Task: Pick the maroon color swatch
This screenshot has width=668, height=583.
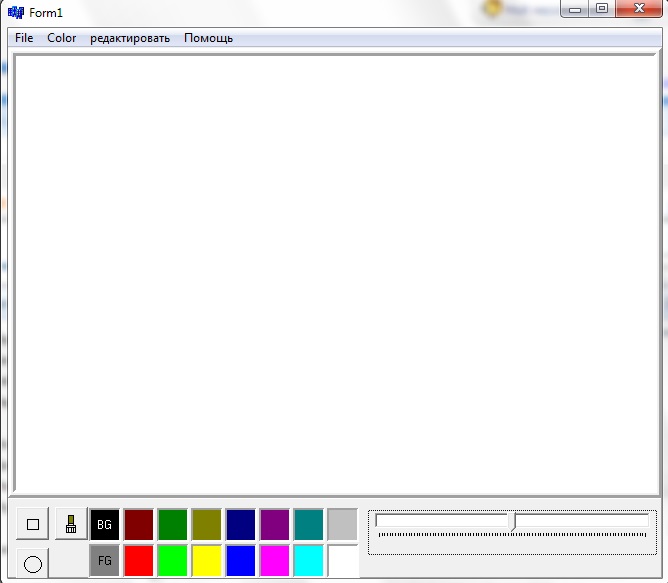Action: coord(138,524)
